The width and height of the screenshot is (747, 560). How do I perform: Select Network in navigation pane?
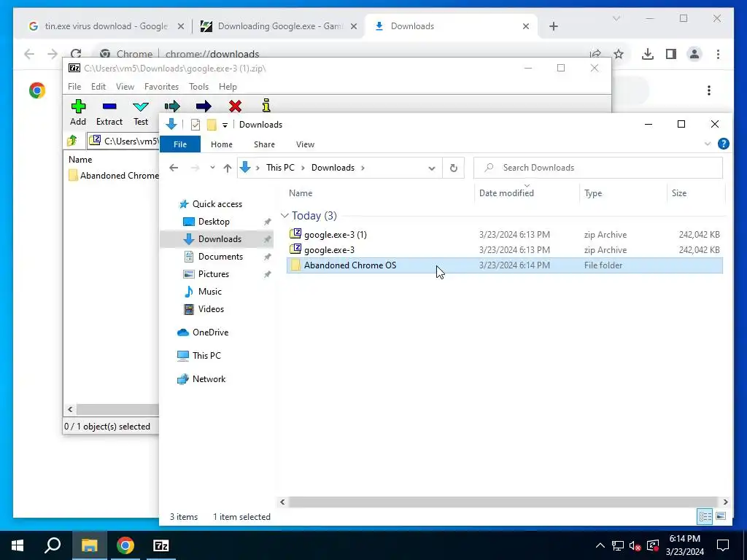pyautogui.click(x=209, y=379)
